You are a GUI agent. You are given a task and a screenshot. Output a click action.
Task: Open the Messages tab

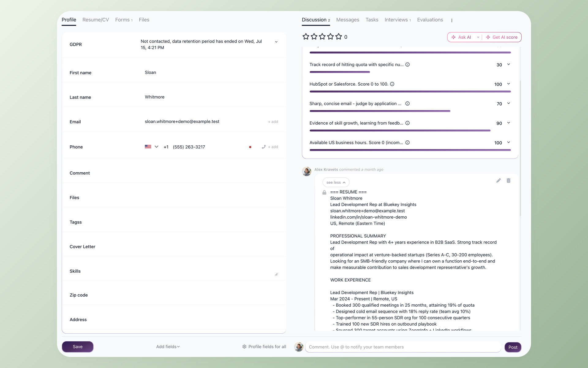348,20
